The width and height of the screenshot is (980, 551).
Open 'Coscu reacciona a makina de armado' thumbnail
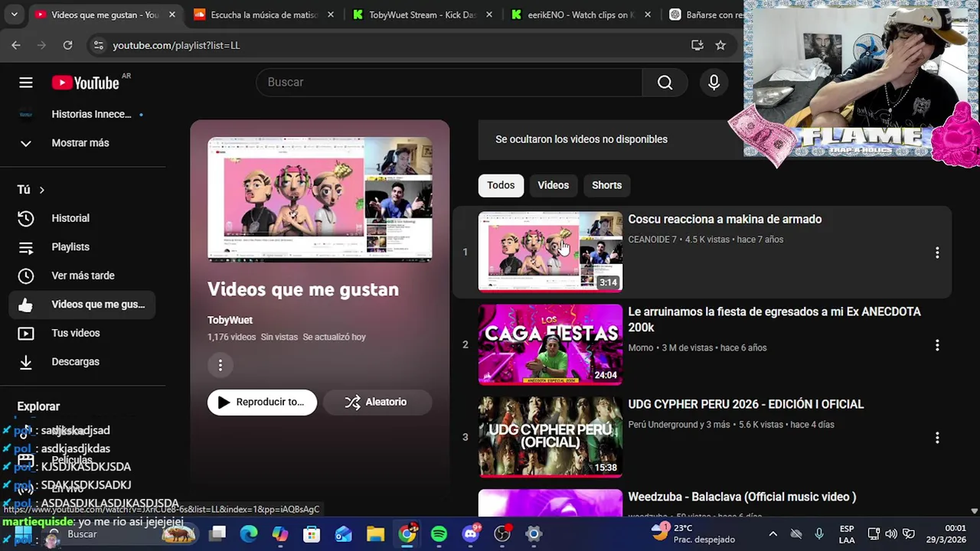(550, 252)
